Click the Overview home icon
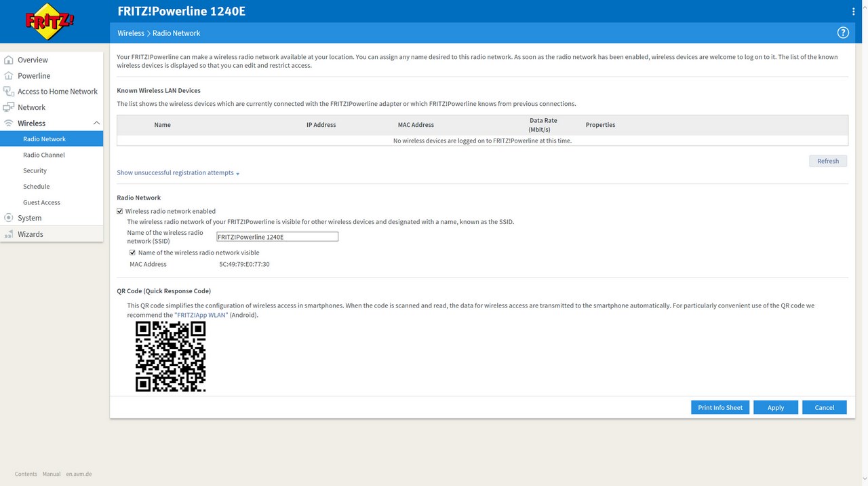The height and width of the screenshot is (486, 868). click(9, 60)
